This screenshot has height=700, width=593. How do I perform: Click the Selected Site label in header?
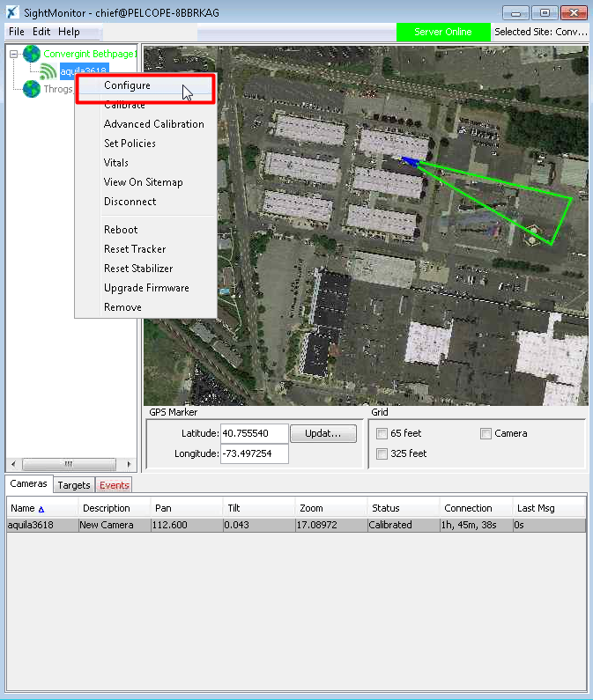[x=541, y=33]
